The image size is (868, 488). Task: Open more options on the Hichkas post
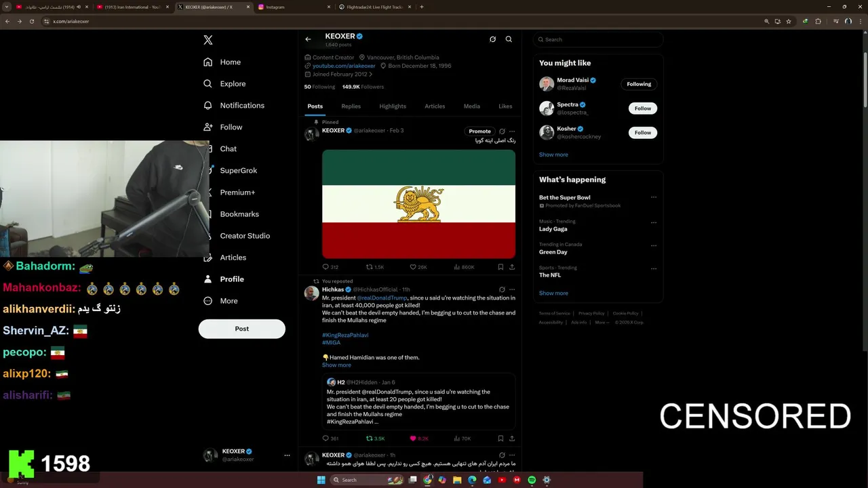click(512, 289)
